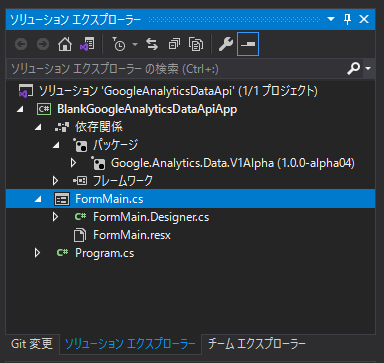Screen dimensions: 384x363
Task: Collapse the BlankGoogleAnalyticsDataApiApp project
Action: pos(20,109)
